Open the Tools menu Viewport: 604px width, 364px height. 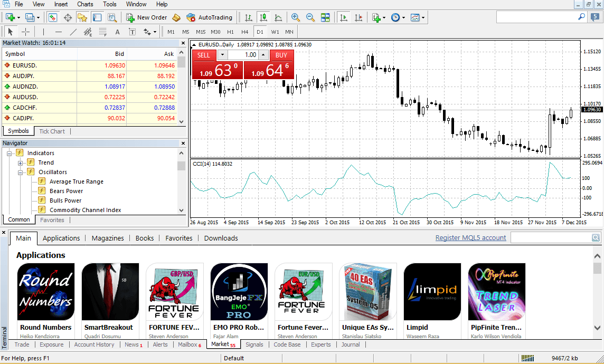pyautogui.click(x=109, y=4)
